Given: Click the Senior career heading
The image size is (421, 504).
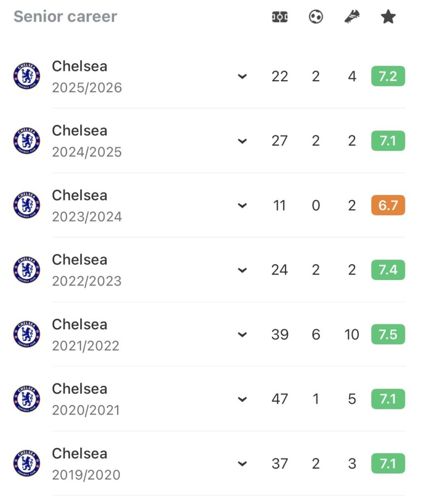Looking at the screenshot, I should pyautogui.click(x=65, y=16).
